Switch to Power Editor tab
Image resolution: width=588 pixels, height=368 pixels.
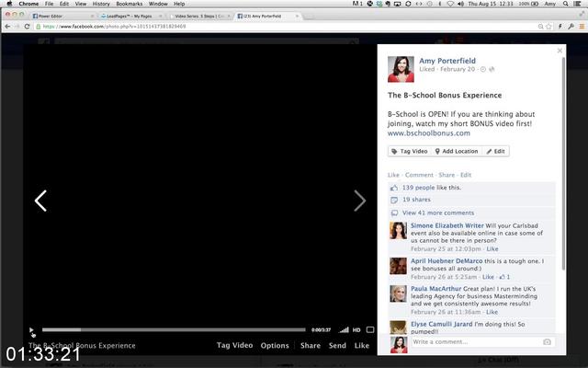click(63, 17)
